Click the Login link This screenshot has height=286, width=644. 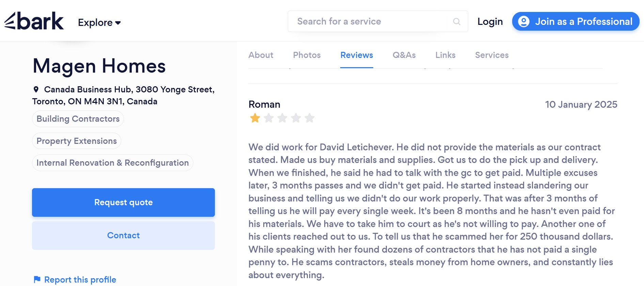pos(490,21)
